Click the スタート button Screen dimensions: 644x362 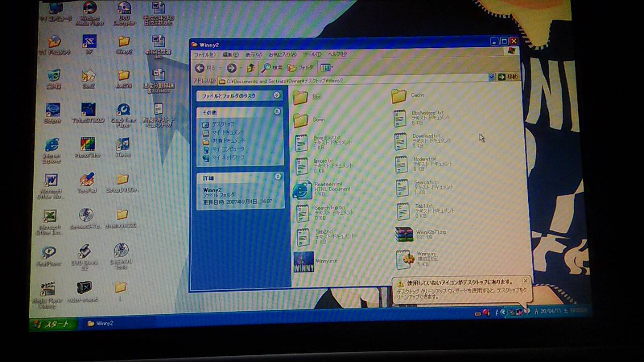53,324
